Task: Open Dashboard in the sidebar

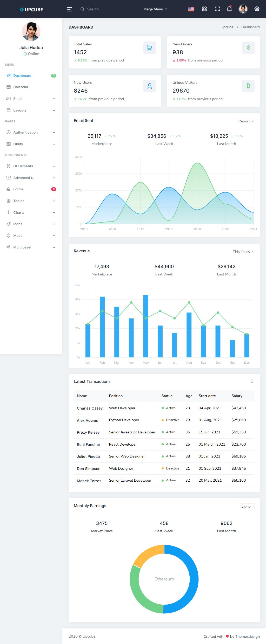Action: pos(31,75)
